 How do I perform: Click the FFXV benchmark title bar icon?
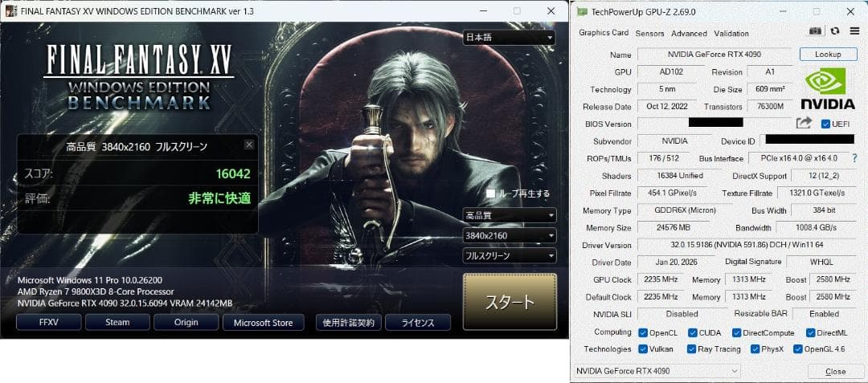(x=10, y=11)
